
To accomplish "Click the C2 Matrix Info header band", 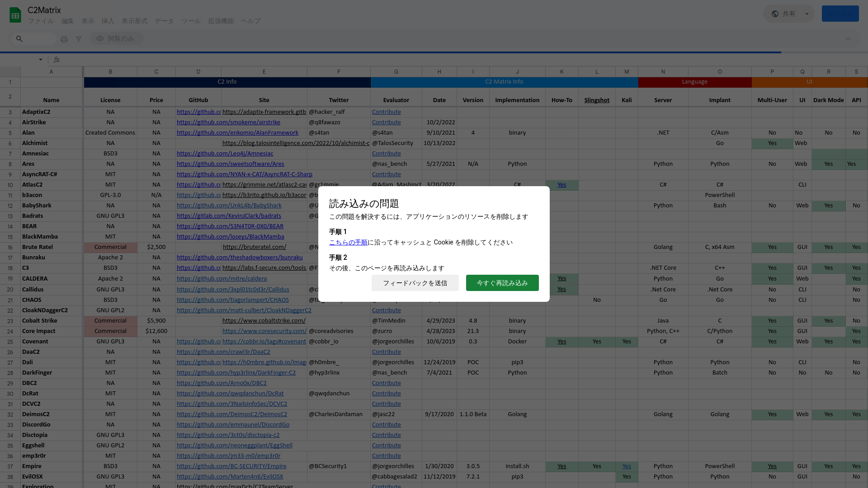I will click(504, 82).
